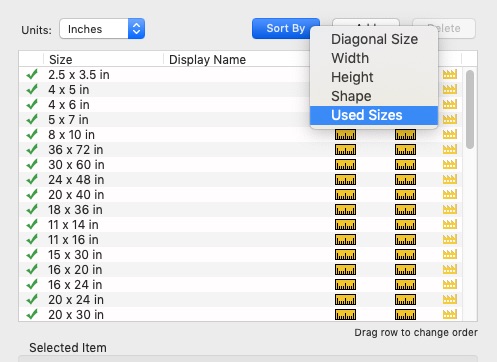Click second dark ruler icon in 8 x 10 in row

coord(405,135)
